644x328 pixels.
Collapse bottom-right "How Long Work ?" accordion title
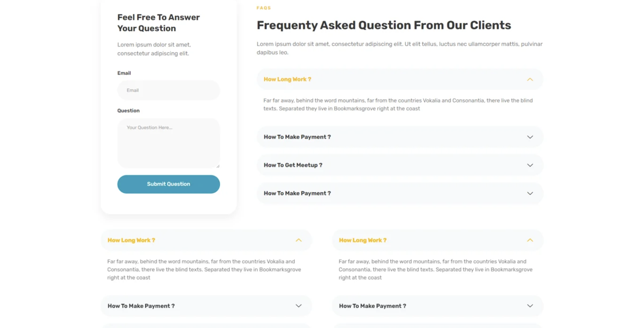pyautogui.click(x=362, y=240)
